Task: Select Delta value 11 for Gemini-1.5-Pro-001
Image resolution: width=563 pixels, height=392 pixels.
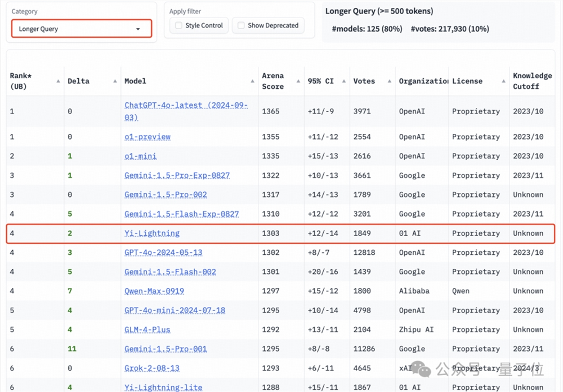Action: (72, 349)
